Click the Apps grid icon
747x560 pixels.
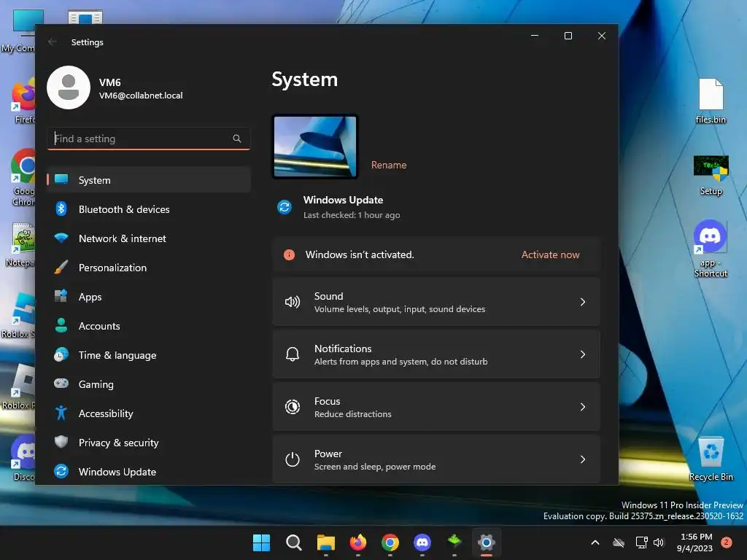click(61, 296)
